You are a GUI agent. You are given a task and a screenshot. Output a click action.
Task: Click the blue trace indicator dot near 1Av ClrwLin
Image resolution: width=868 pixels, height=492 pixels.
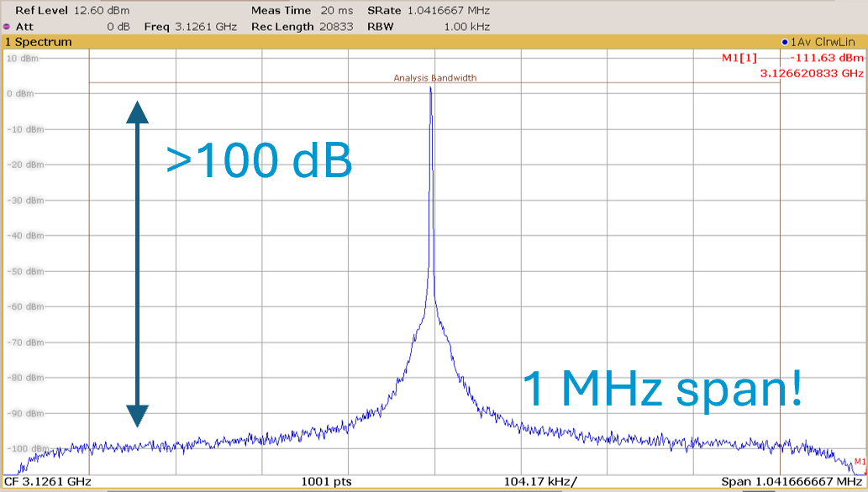tap(783, 40)
